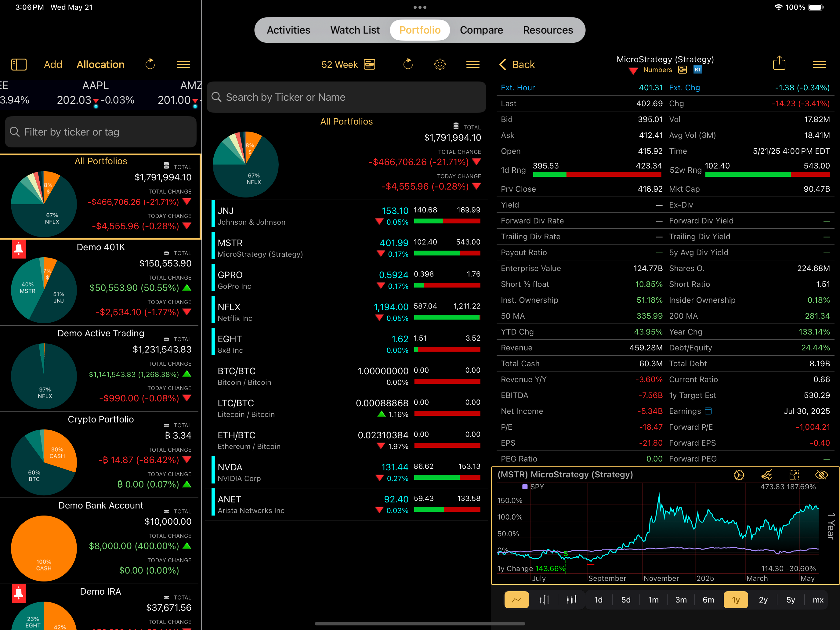840x630 pixels.
Task: Open the ANET Arista Networks row
Action: click(346, 505)
